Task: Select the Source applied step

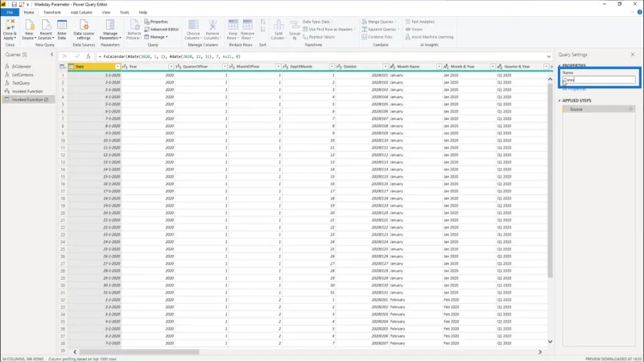Action: click(x=598, y=109)
